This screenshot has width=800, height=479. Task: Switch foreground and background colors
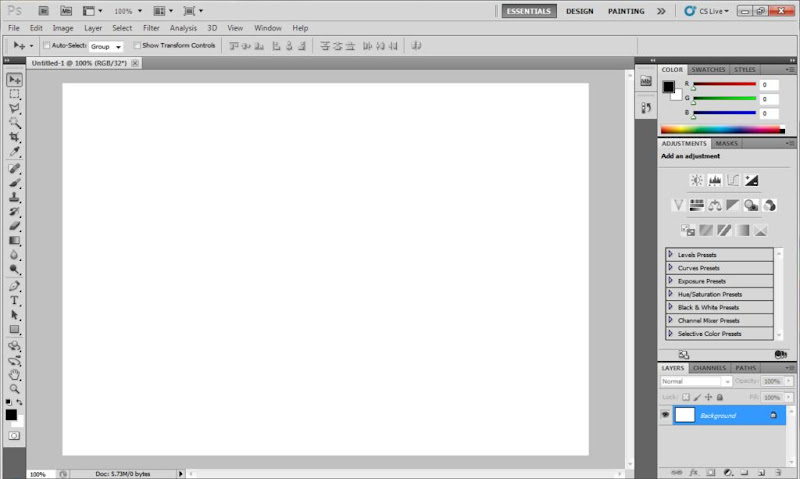(x=19, y=402)
